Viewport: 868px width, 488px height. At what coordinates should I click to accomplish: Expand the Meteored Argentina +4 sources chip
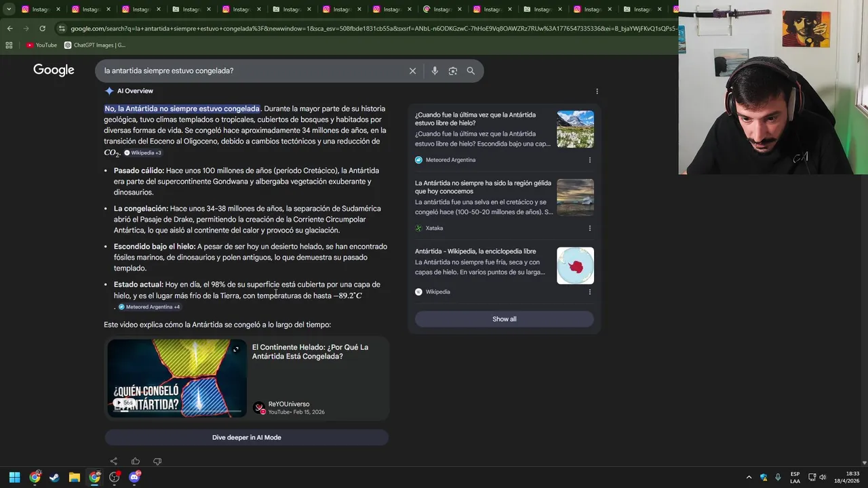149,307
